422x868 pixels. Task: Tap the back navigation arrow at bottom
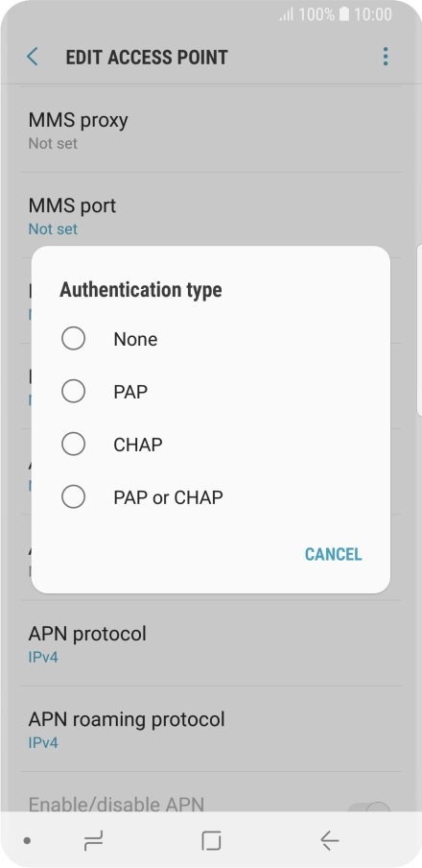(x=329, y=841)
